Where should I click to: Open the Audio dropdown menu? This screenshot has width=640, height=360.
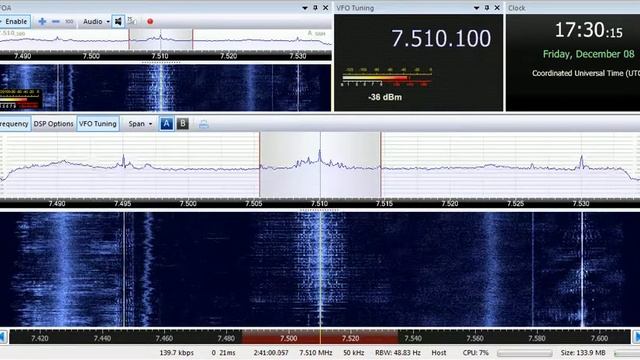coord(96,22)
